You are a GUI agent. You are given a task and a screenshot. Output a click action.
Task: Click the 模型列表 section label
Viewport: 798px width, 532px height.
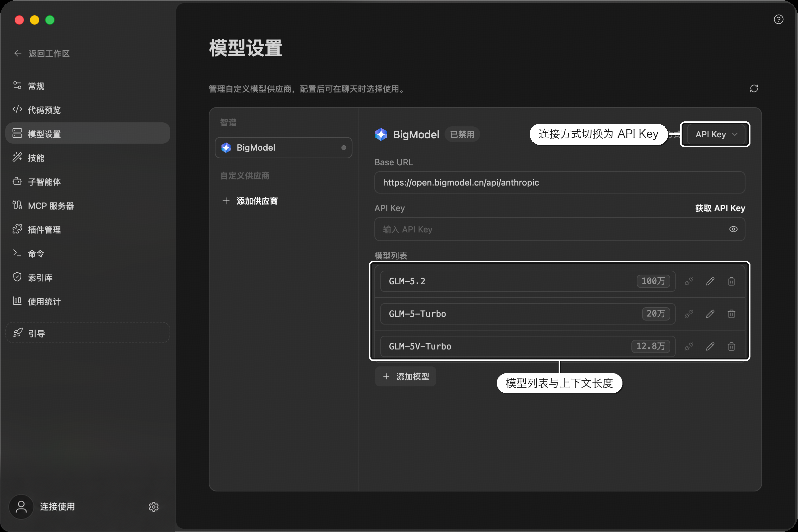[x=390, y=255]
